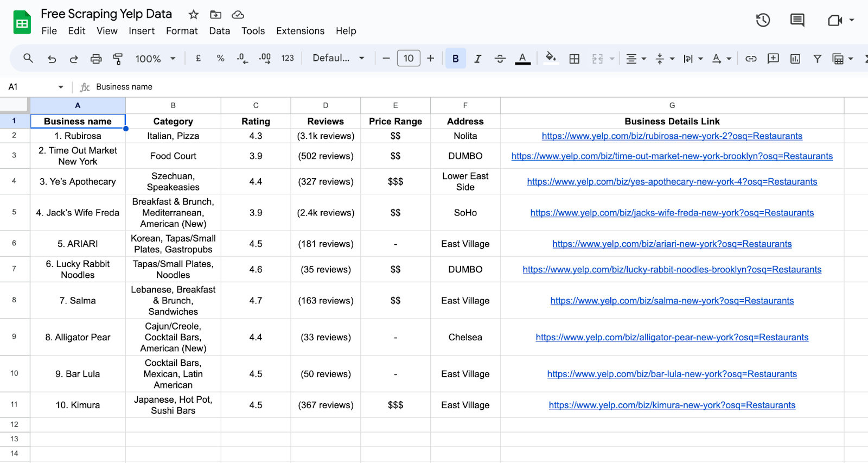This screenshot has height=463, width=868.
Task: View the cloud document status
Action: [238, 15]
